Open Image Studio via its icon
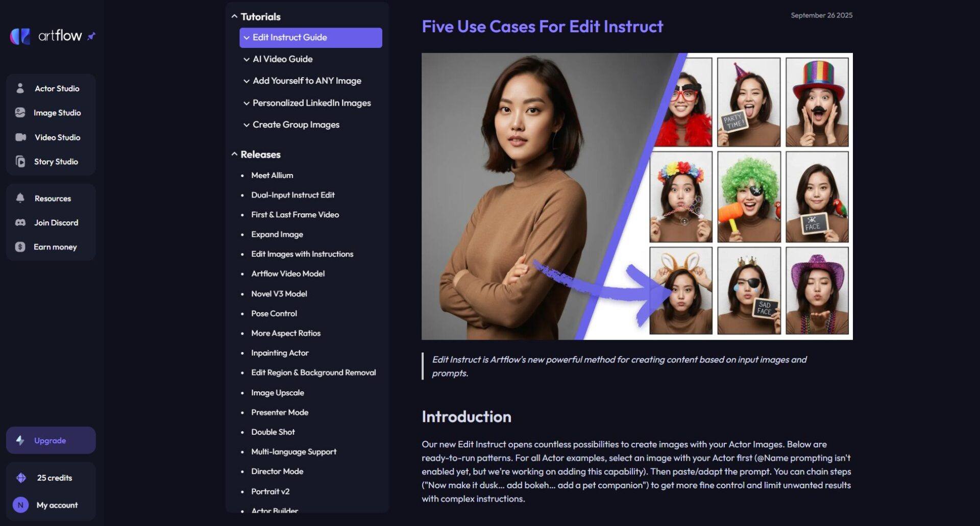The height and width of the screenshot is (526, 980). click(20, 113)
